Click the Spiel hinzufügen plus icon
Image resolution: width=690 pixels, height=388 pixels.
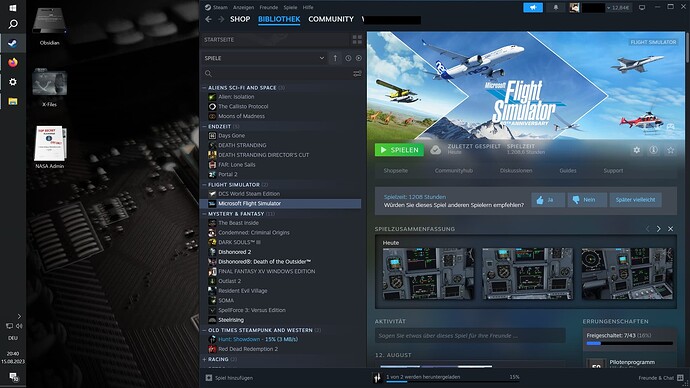(209, 378)
